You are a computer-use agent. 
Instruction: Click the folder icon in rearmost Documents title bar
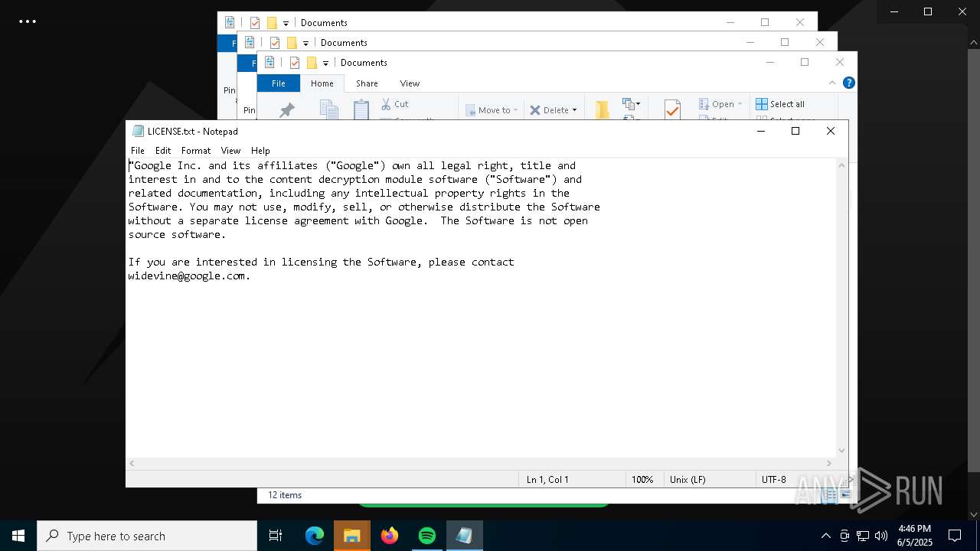point(272,23)
